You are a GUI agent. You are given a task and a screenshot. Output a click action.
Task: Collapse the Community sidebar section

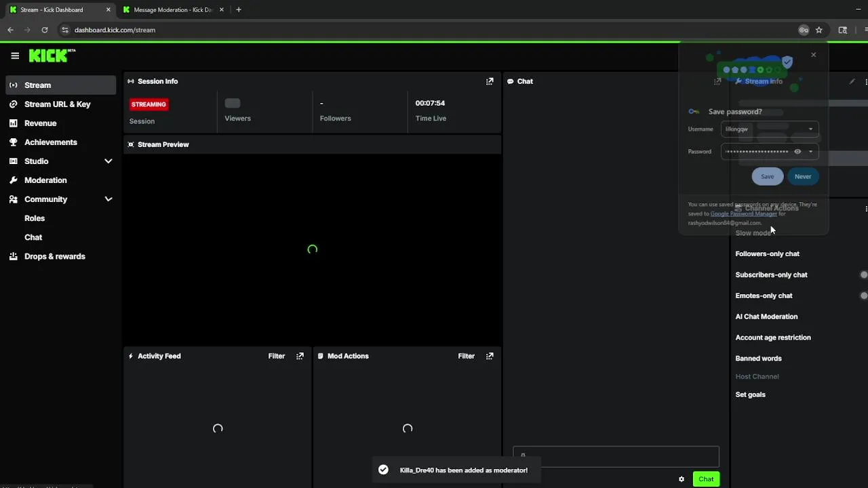pyautogui.click(x=108, y=199)
